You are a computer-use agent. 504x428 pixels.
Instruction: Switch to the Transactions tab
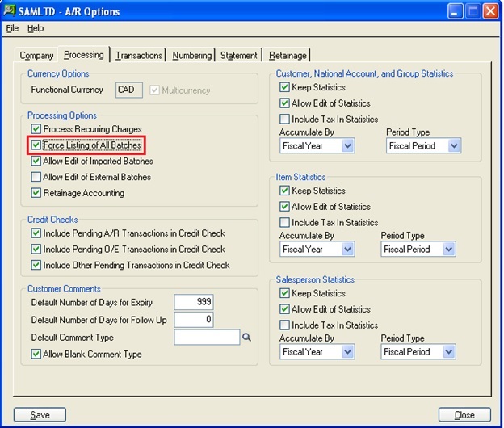[139, 56]
